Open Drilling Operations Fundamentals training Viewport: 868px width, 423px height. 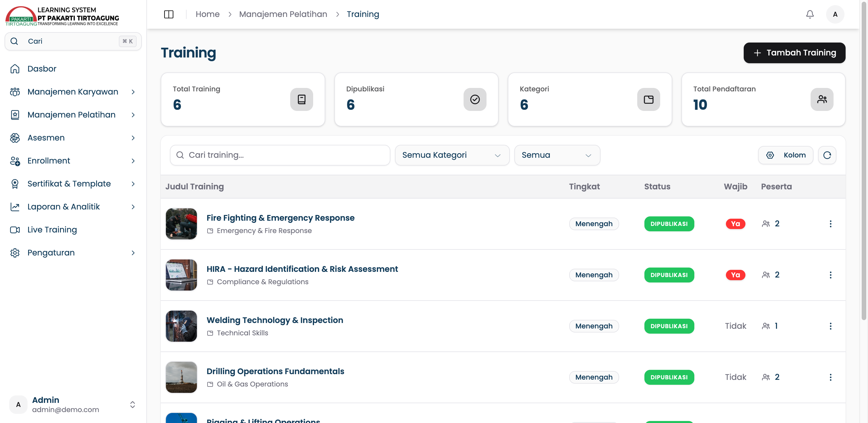click(x=275, y=371)
